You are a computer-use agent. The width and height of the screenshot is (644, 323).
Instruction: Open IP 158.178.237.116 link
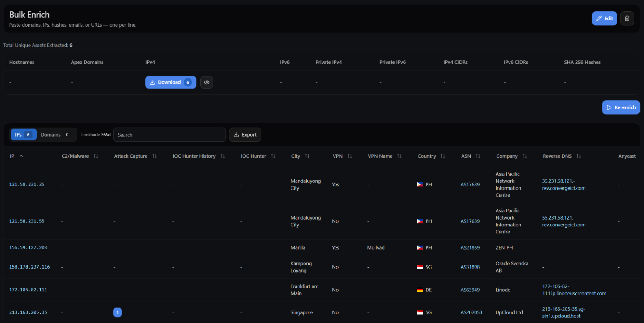[x=30, y=267]
